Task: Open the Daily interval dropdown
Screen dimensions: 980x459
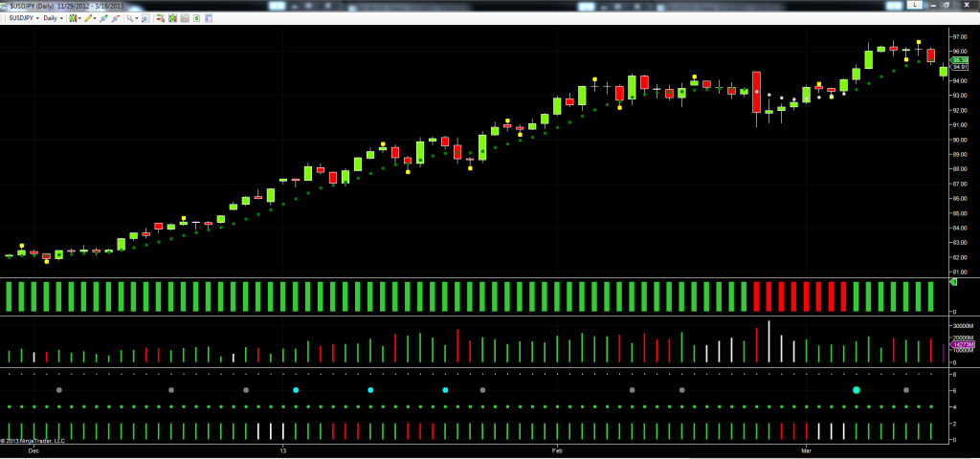Action: point(53,18)
